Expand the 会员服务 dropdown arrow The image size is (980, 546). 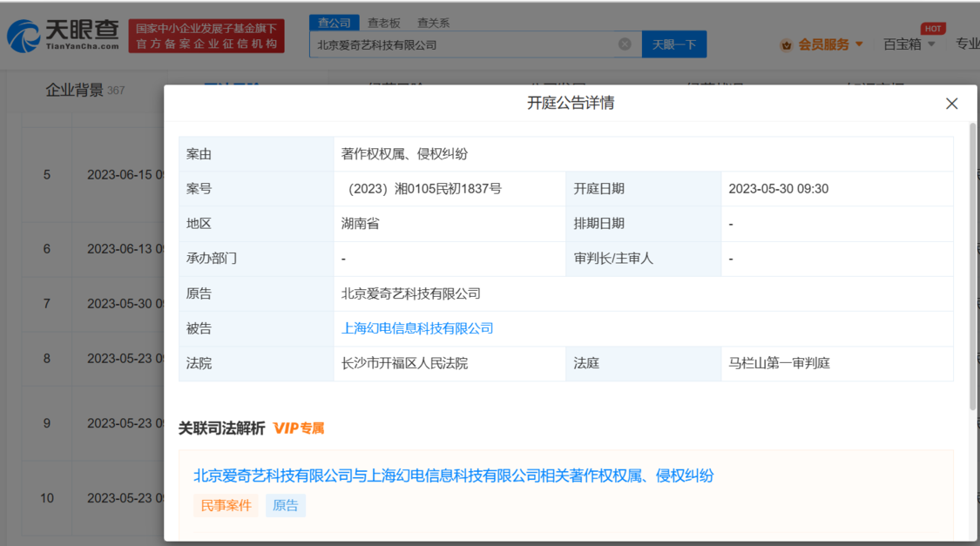pos(860,44)
